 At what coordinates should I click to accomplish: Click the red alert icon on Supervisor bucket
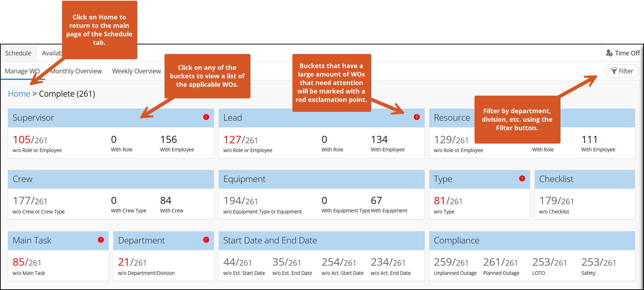coord(206,117)
